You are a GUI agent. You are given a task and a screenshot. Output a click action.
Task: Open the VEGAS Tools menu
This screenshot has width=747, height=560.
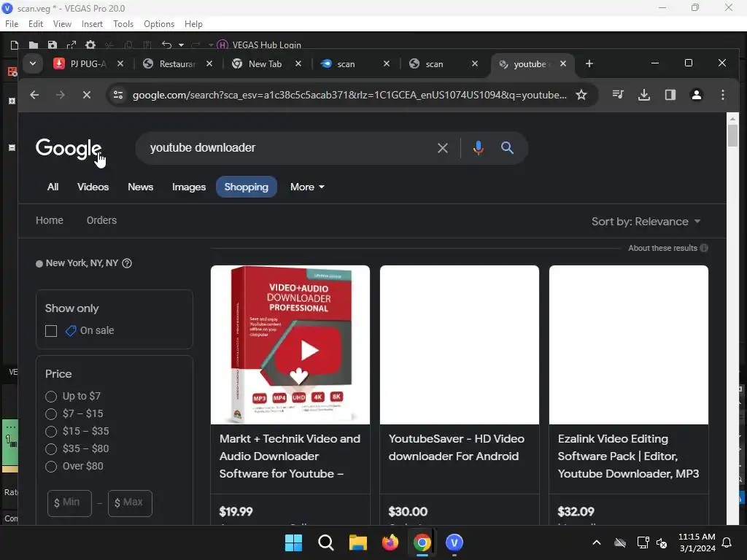[123, 24]
